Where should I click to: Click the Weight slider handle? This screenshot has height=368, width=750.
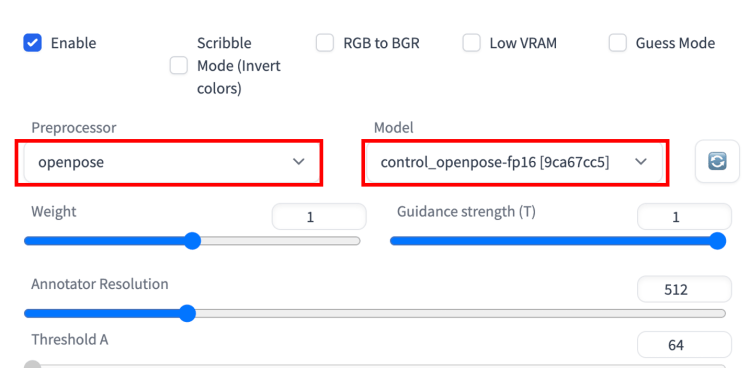tap(192, 241)
